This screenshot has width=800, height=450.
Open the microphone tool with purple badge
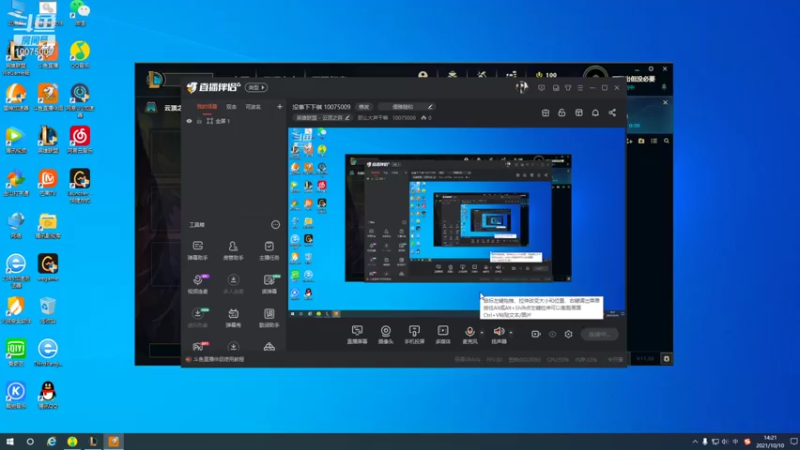coord(198,284)
